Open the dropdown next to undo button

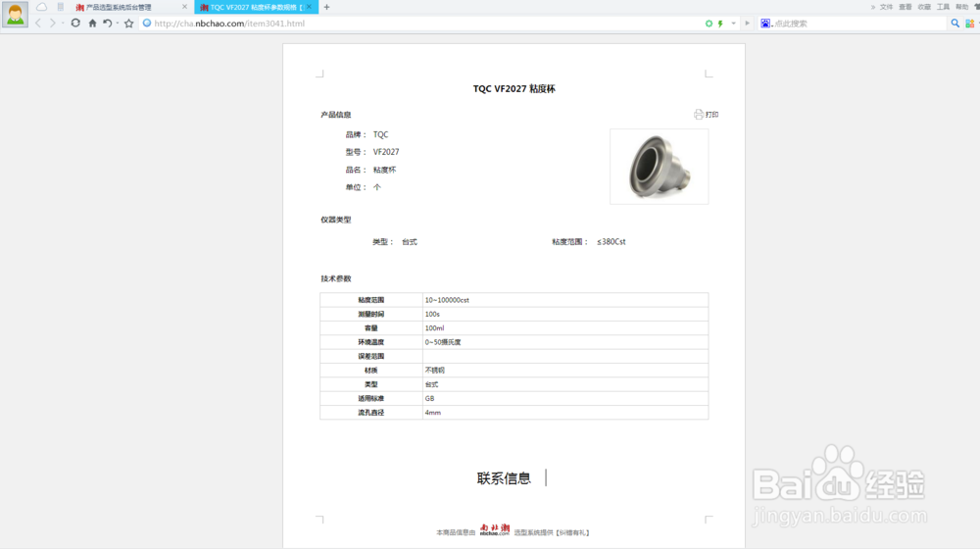tap(118, 24)
